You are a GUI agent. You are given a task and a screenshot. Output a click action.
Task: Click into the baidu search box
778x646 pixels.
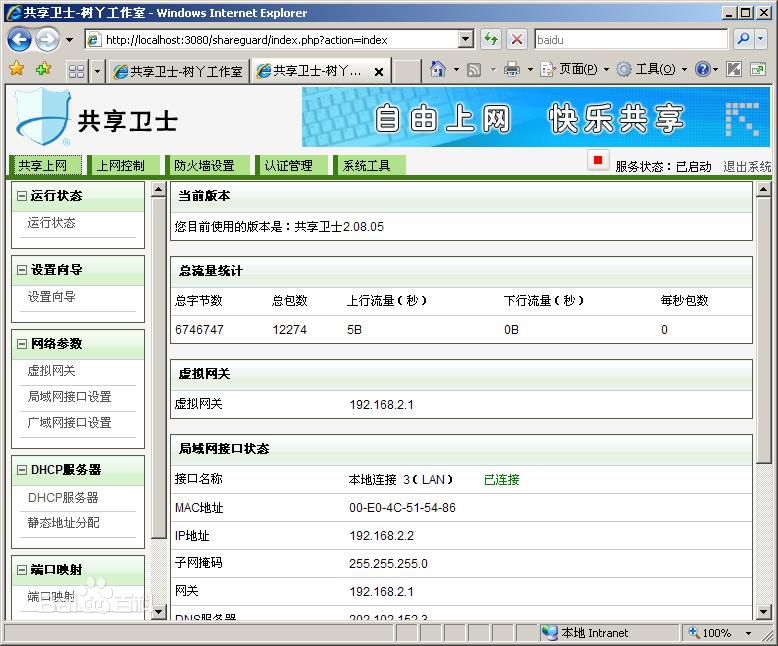[x=630, y=39]
